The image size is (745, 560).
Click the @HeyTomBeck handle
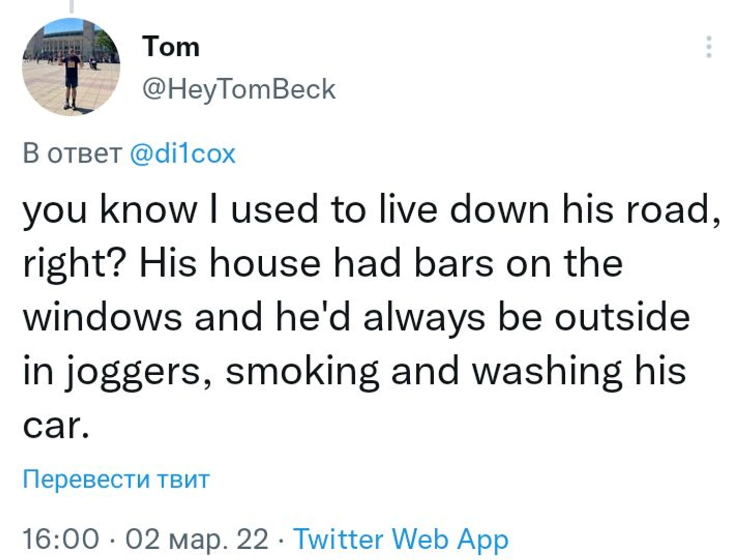(239, 89)
